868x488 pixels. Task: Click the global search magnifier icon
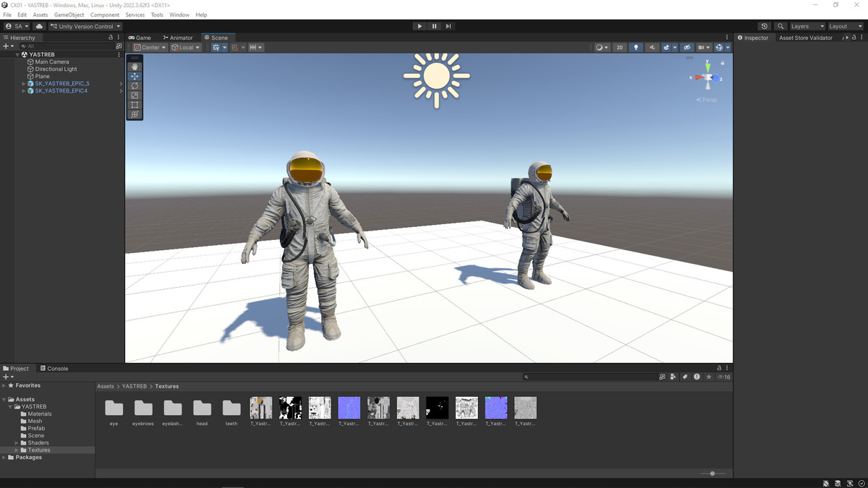(780, 26)
